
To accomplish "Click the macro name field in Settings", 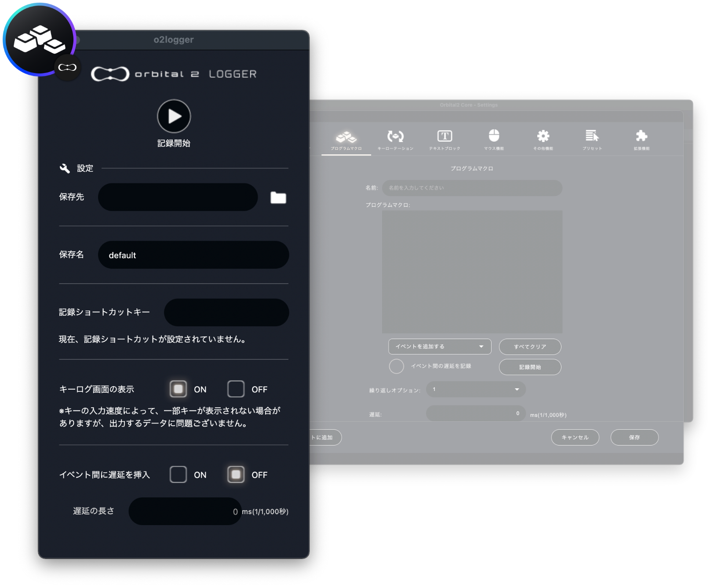I will point(472,188).
